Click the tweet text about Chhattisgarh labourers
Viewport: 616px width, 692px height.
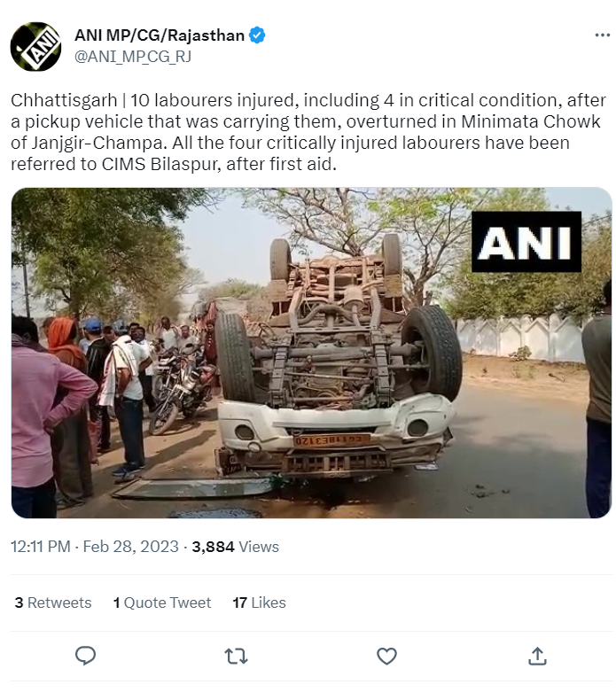(308, 132)
